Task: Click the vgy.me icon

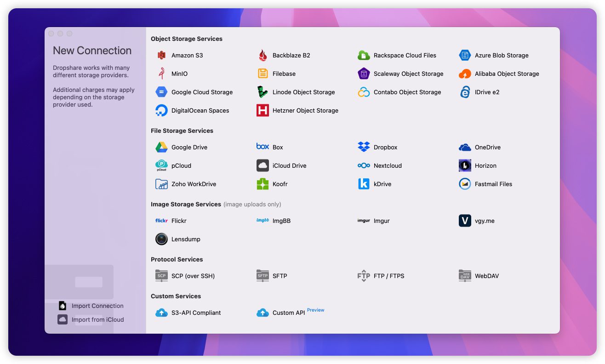Action: (x=465, y=221)
